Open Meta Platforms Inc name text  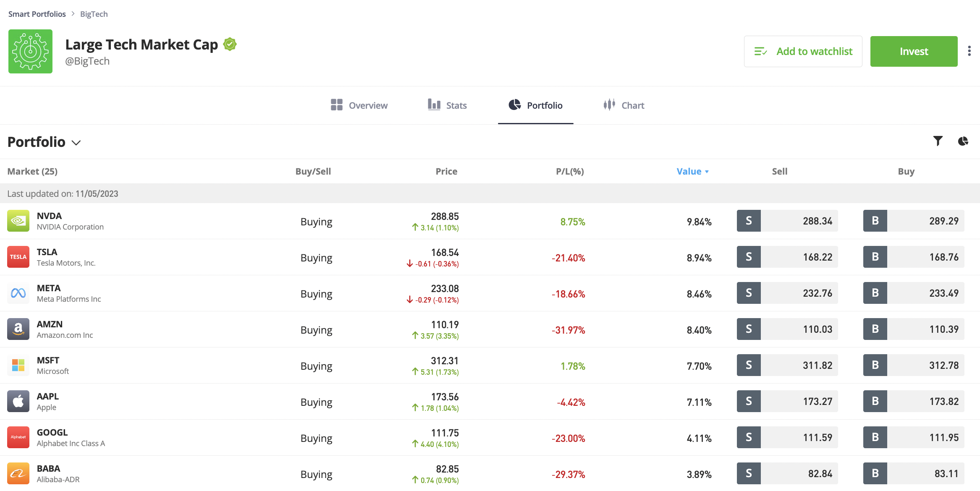(x=69, y=299)
